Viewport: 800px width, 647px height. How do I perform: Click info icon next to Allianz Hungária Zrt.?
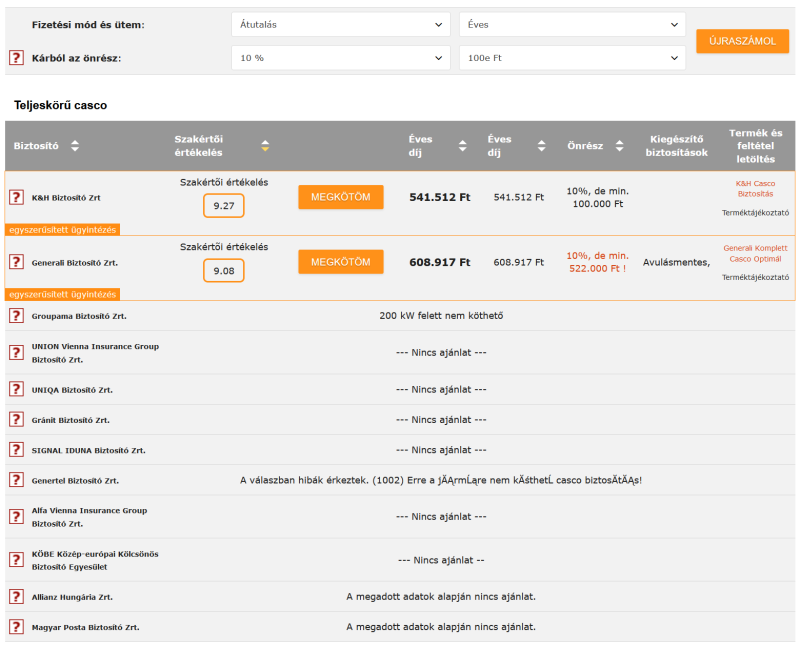pos(16,596)
